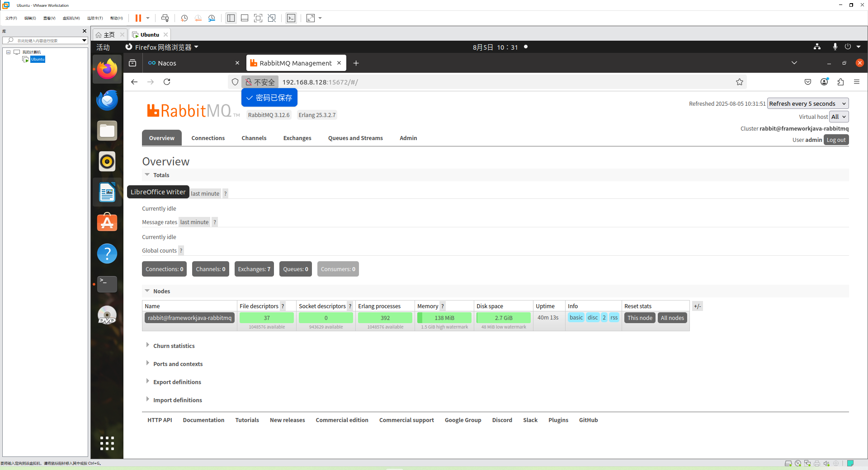This screenshot has height=470, width=868.
Task: Click the Ubuntu network status icon
Action: (x=817, y=47)
